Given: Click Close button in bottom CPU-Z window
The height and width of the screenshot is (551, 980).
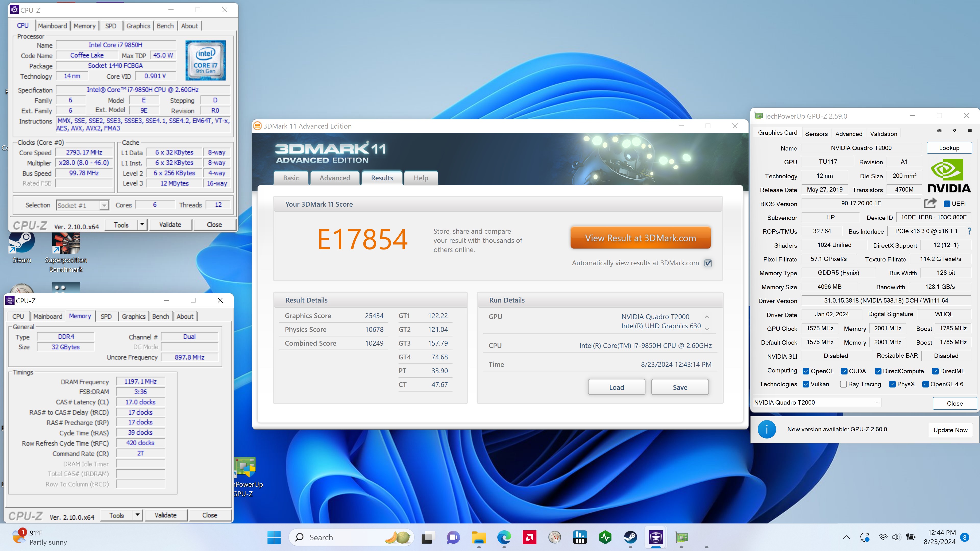Looking at the screenshot, I should (x=210, y=515).
